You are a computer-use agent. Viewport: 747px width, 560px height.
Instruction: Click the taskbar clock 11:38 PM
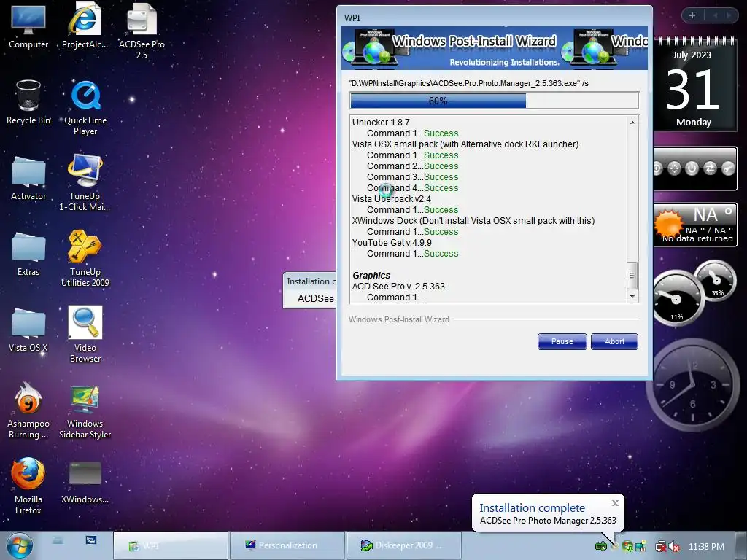pyautogui.click(x=706, y=547)
